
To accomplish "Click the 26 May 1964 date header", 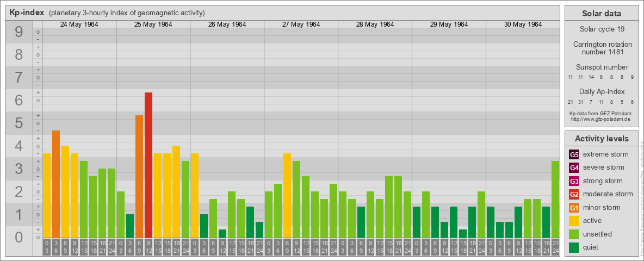I will click(x=227, y=24).
